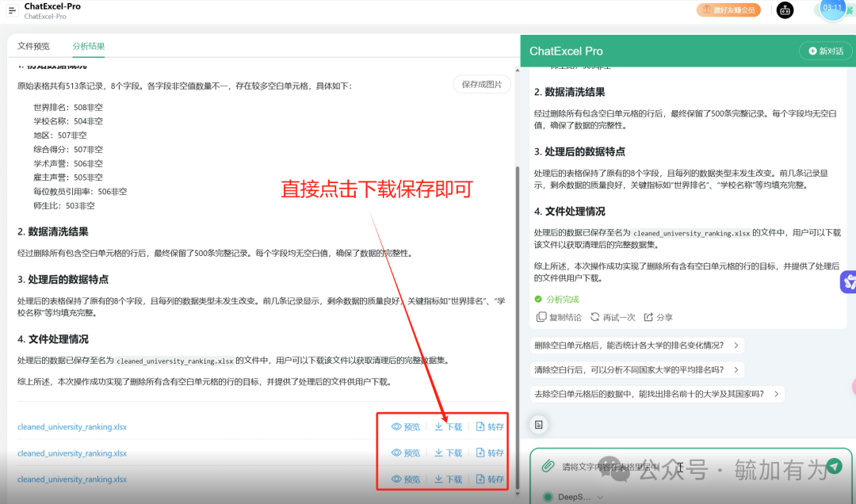
Task: Open second cleaned_university_ranking.xlsx file link
Action: click(x=72, y=453)
